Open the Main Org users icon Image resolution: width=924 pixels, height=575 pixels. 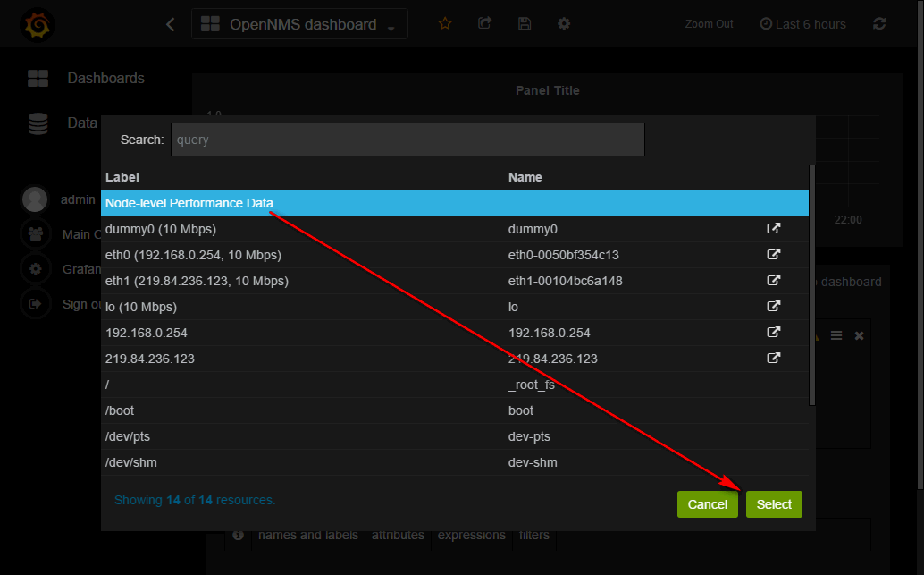click(x=36, y=234)
